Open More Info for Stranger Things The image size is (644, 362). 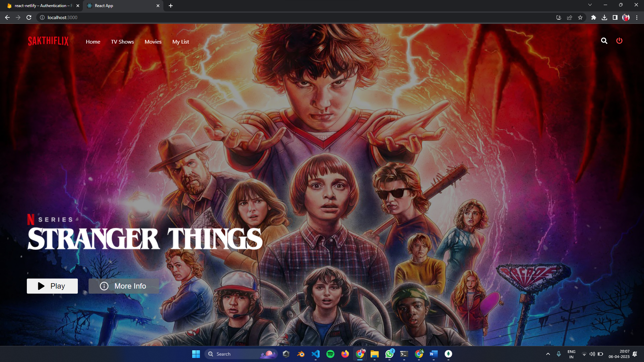click(x=123, y=286)
